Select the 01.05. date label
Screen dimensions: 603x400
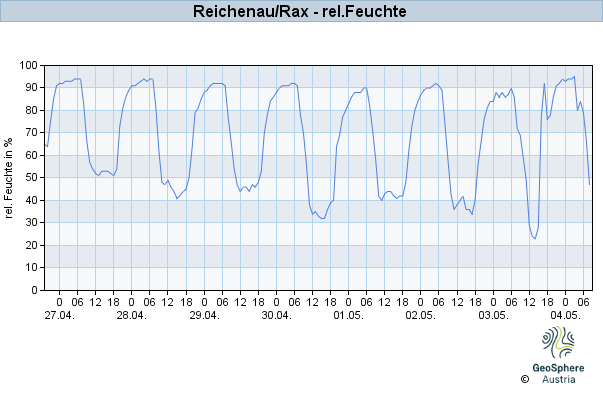pos(348,315)
